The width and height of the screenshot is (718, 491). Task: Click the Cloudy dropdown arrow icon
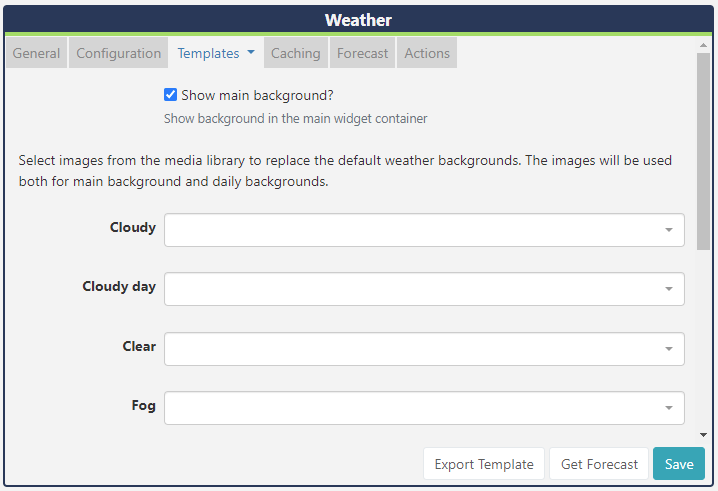tap(668, 230)
